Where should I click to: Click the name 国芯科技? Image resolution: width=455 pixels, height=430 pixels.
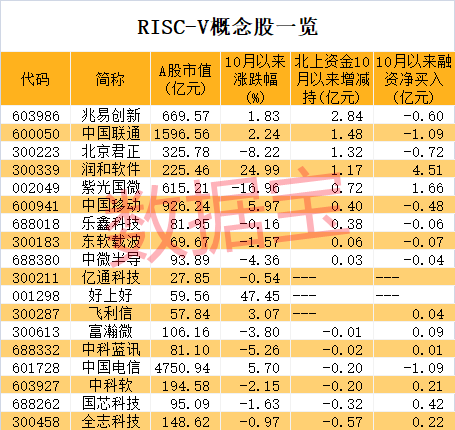[111, 403]
